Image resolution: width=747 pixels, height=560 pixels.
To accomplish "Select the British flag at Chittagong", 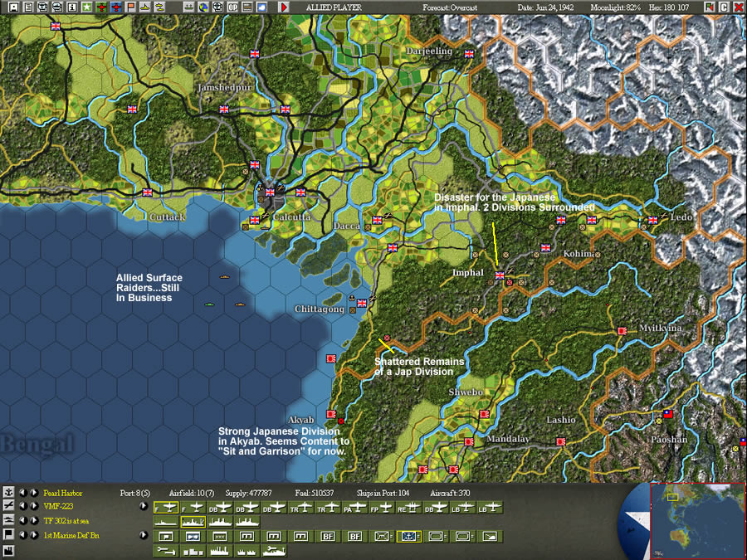I will point(362,304).
